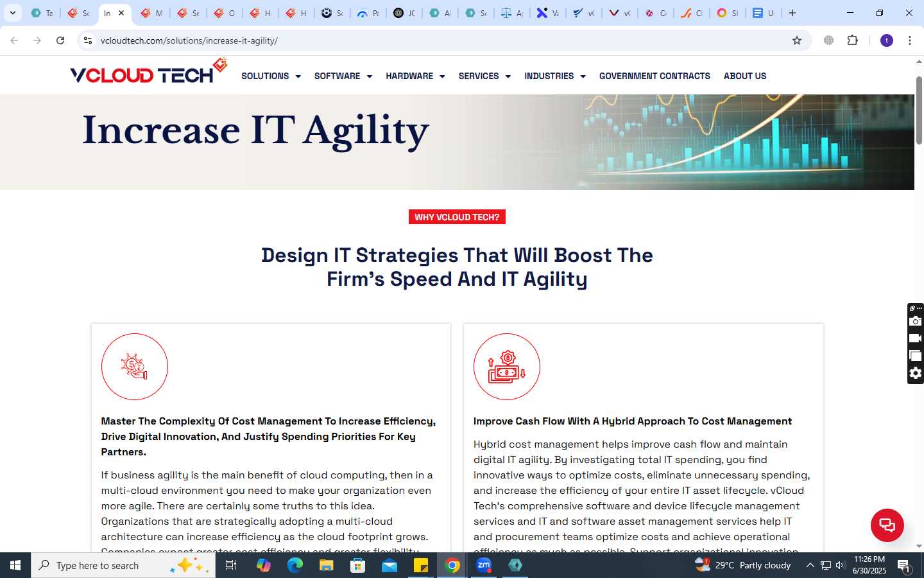Open Windows Start menu
924x578 pixels.
15,565
